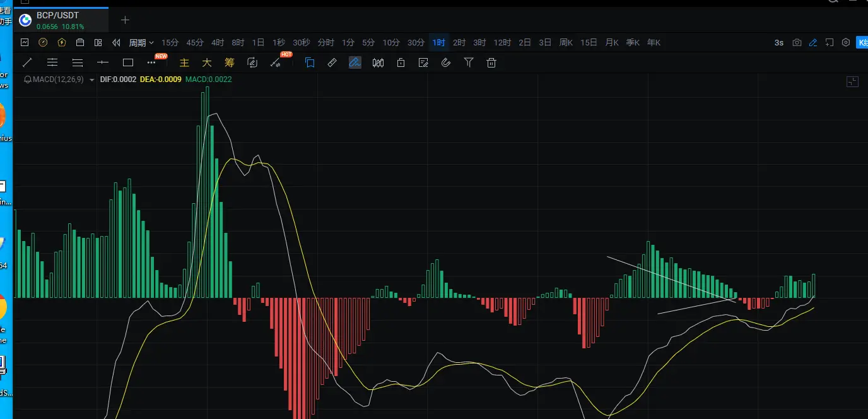Viewport: 868px width, 419px height.
Task: Switch to the 1秒 timeframe
Action: point(279,42)
